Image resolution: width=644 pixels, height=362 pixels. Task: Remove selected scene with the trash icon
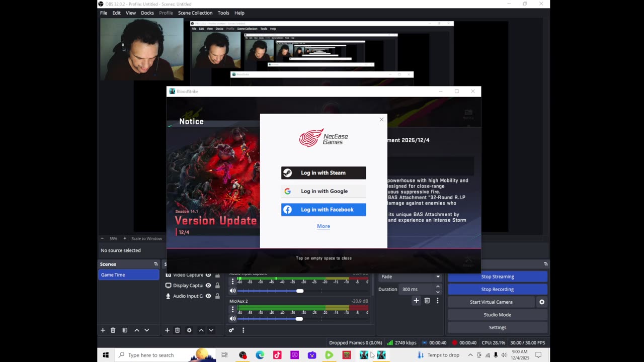click(113, 330)
